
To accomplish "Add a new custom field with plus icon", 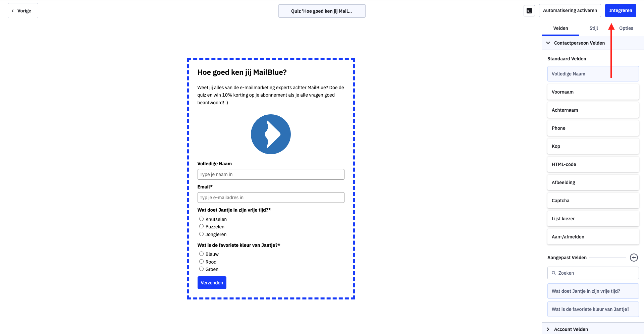I will tap(634, 258).
